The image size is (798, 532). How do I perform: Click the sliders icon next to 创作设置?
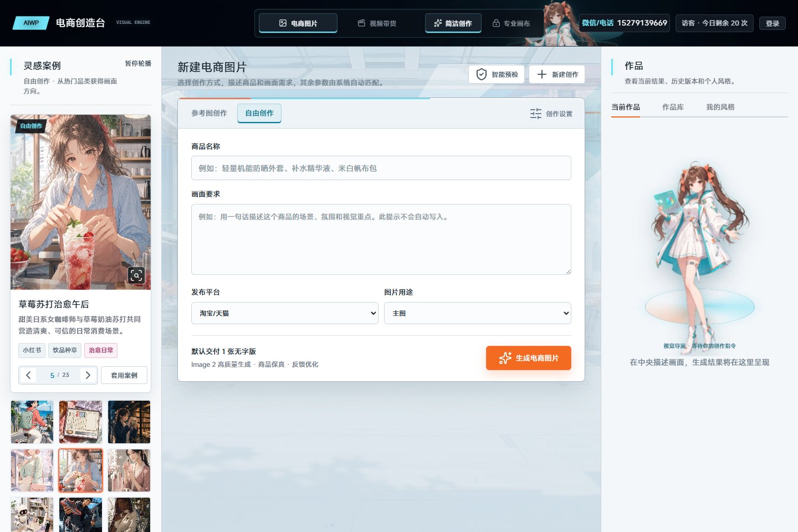point(536,114)
